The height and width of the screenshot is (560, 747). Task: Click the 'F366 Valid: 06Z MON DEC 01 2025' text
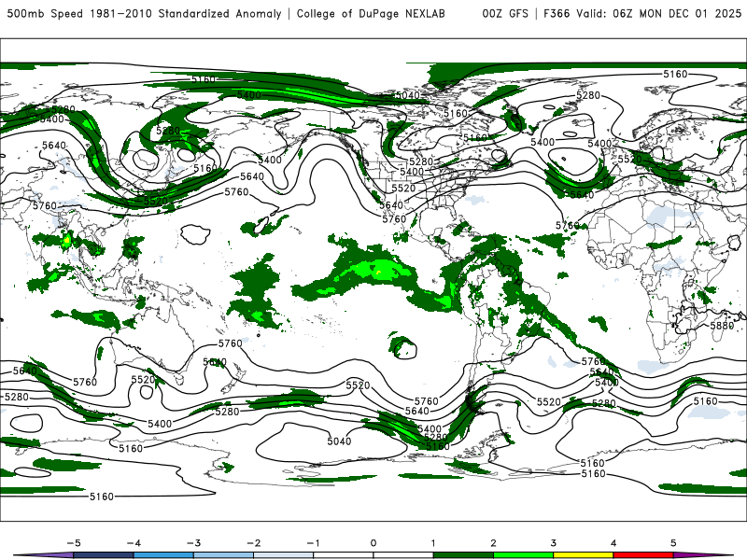(642, 14)
